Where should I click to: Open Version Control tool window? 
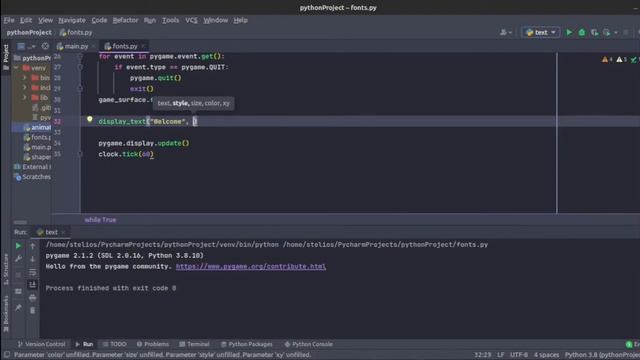click(x=41, y=344)
